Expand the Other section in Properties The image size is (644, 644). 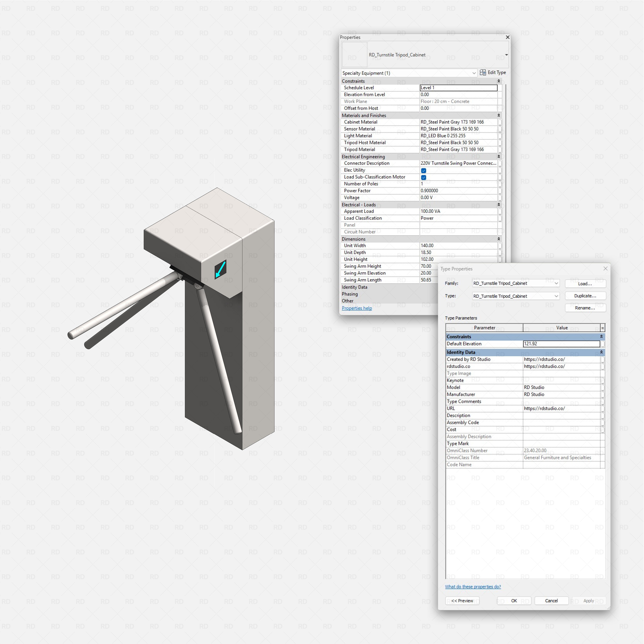pyautogui.click(x=347, y=301)
